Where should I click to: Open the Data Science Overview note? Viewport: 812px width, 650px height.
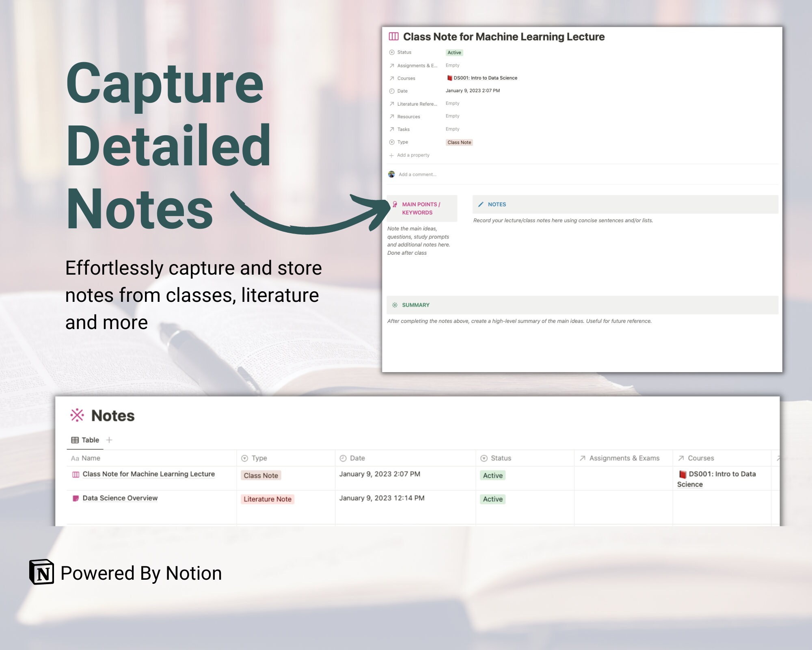(119, 498)
